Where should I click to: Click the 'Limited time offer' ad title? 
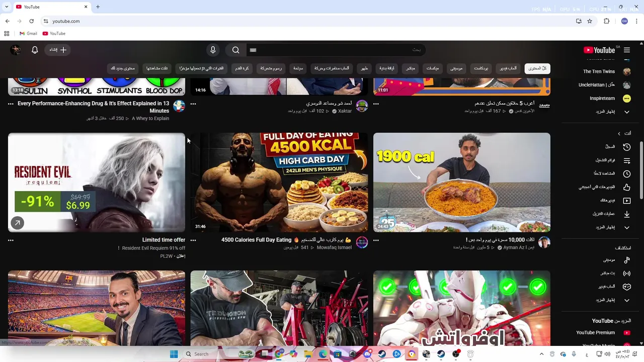pyautogui.click(x=164, y=240)
